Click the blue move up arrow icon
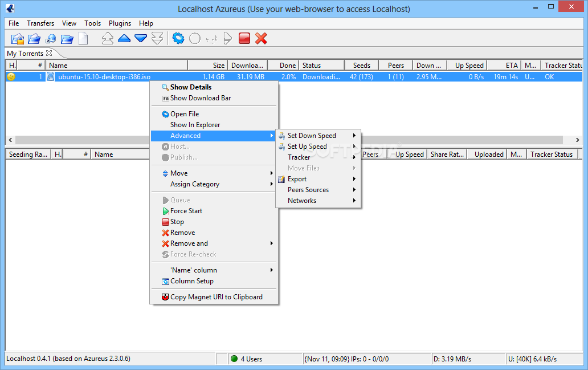The height and width of the screenshot is (370, 588). pos(124,38)
